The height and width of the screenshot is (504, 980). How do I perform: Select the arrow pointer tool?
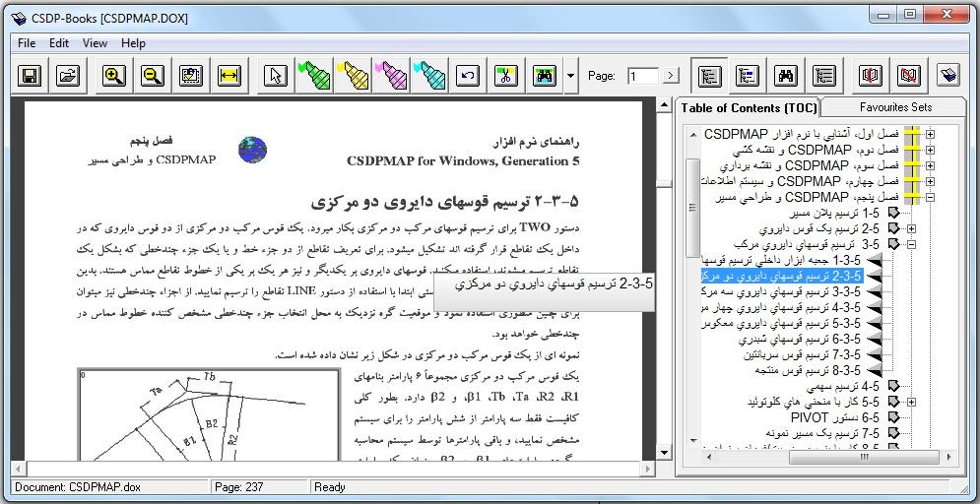(276, 76)
